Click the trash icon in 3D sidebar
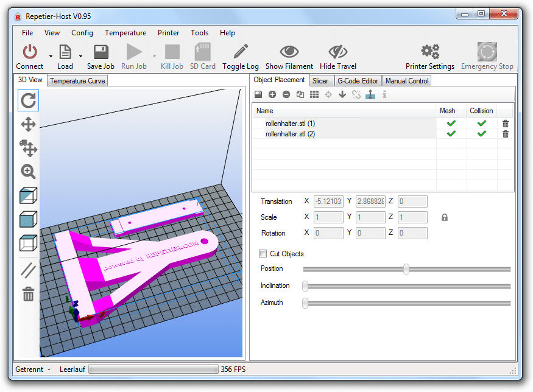This screenshot has height=392, width=533. [28, 294]
